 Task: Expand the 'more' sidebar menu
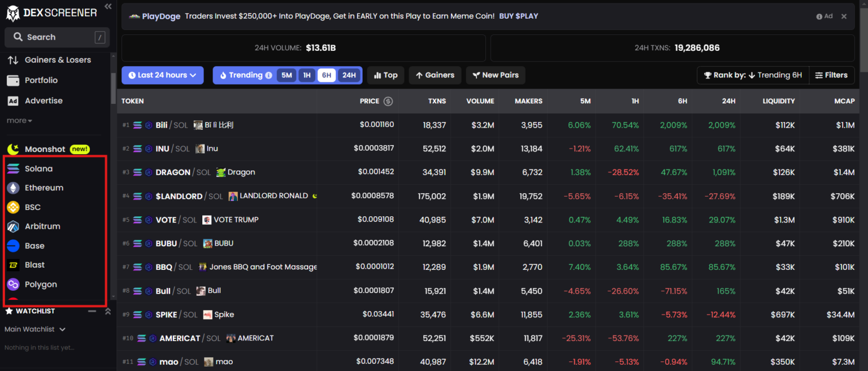click(x=19, y=120)
